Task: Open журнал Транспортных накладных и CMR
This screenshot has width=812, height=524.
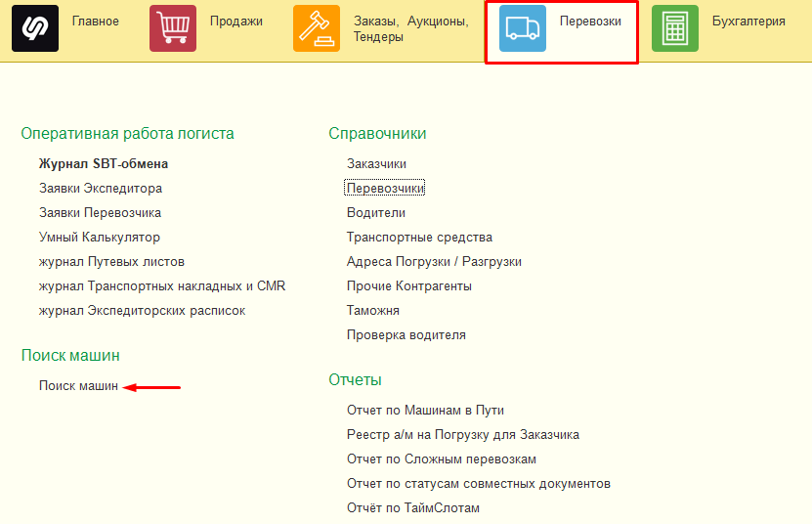Action: coord(162,286)
